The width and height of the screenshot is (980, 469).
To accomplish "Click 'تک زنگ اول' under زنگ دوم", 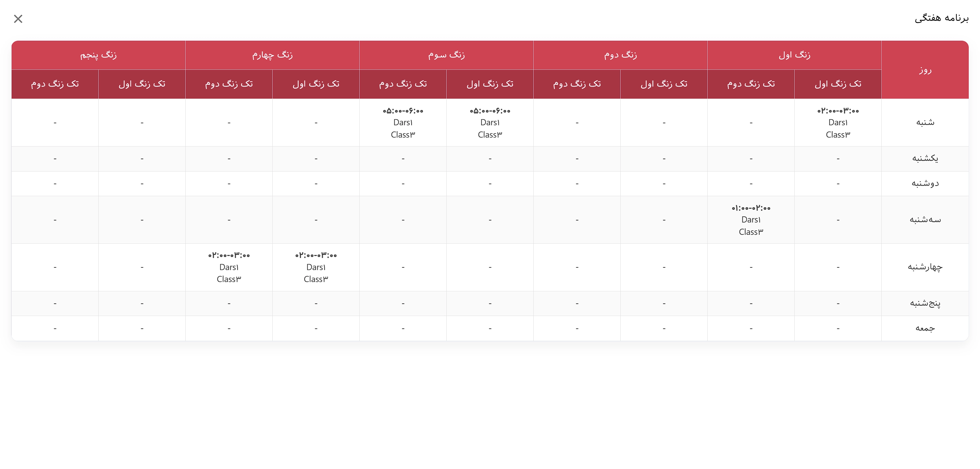I will point(664,84).
